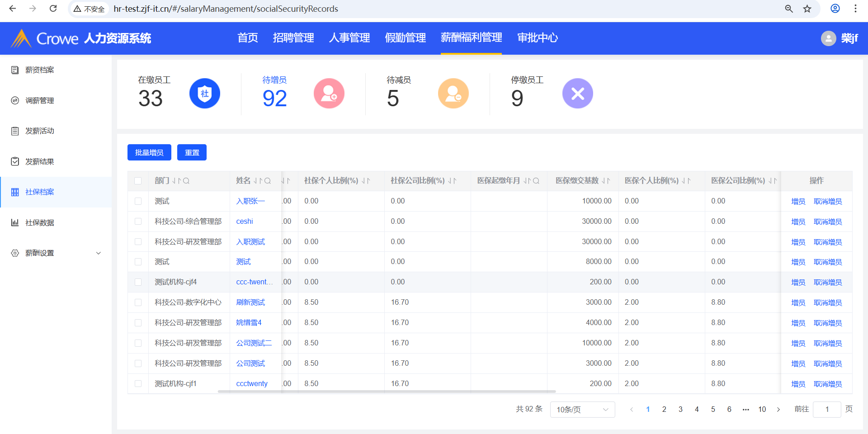This screenshot has height=434, width=868.
Task: Click the browser reload icon
Action: [x=53, y=9]
